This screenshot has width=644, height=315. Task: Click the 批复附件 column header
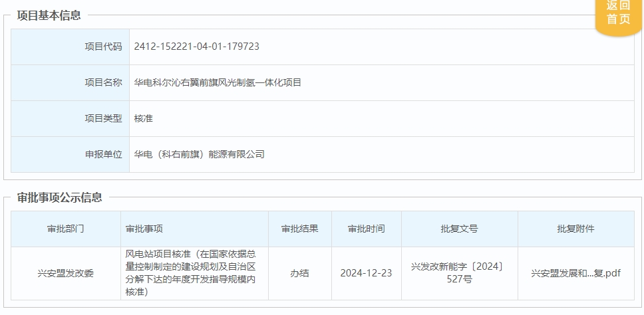[x=576, y=229]
